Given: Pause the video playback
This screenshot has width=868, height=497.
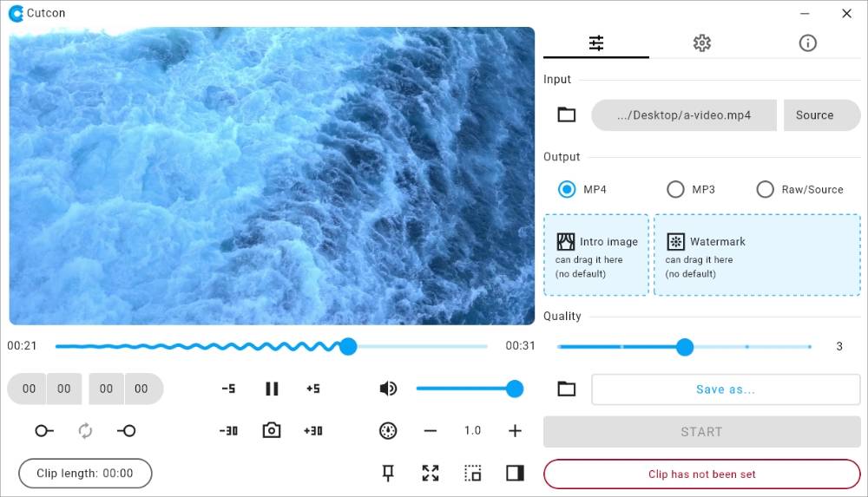Looking at the screenshot, I should [x=272, y=389].
